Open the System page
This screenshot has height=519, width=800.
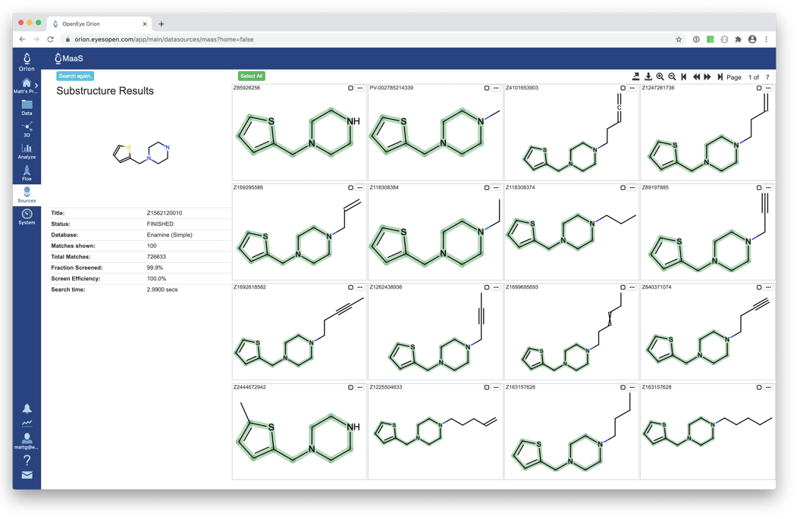(x=27, y=217)
